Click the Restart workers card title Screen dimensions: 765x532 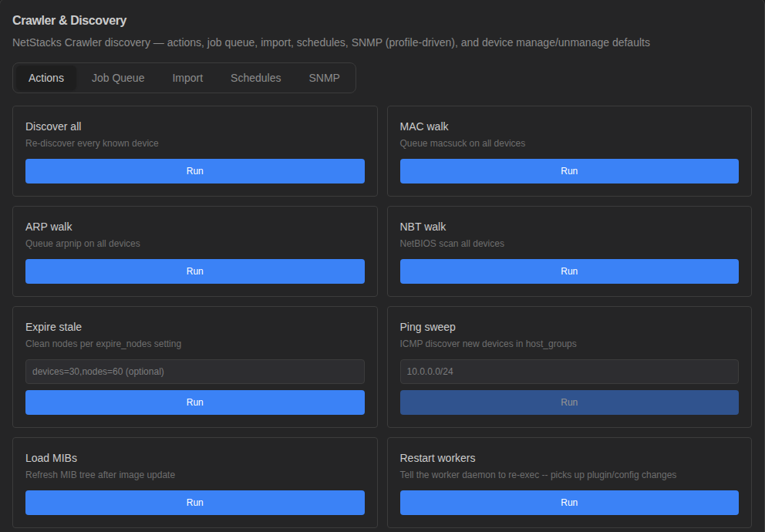point(437,459)
